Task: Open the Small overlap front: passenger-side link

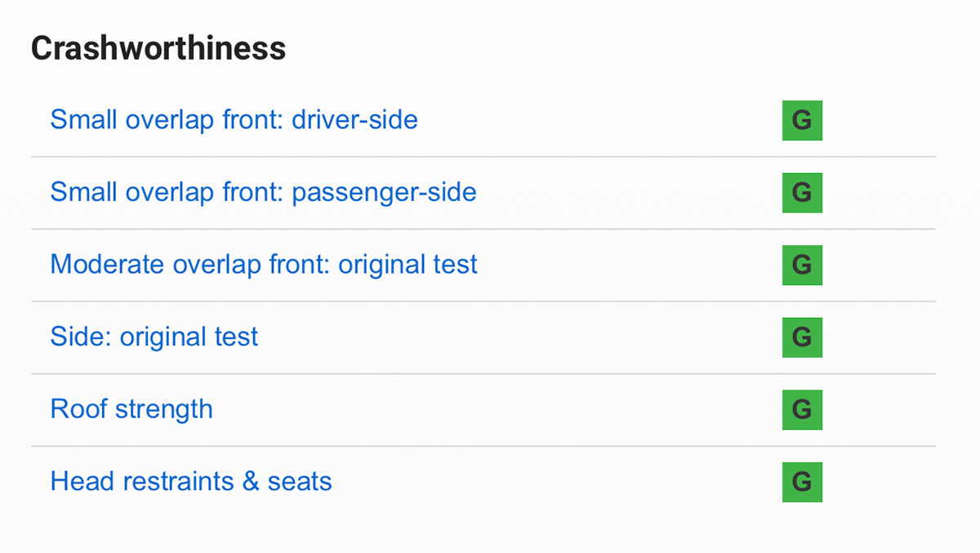Action: (263, 193)
